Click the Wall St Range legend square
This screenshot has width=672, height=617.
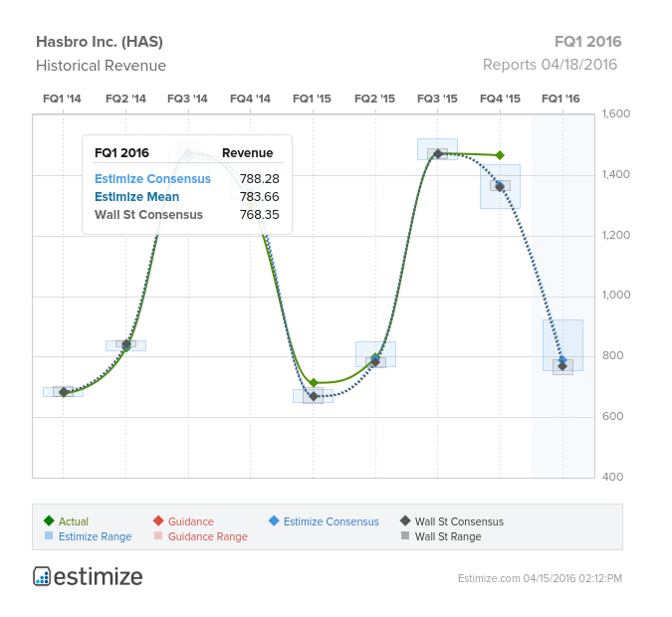point(405,535)
